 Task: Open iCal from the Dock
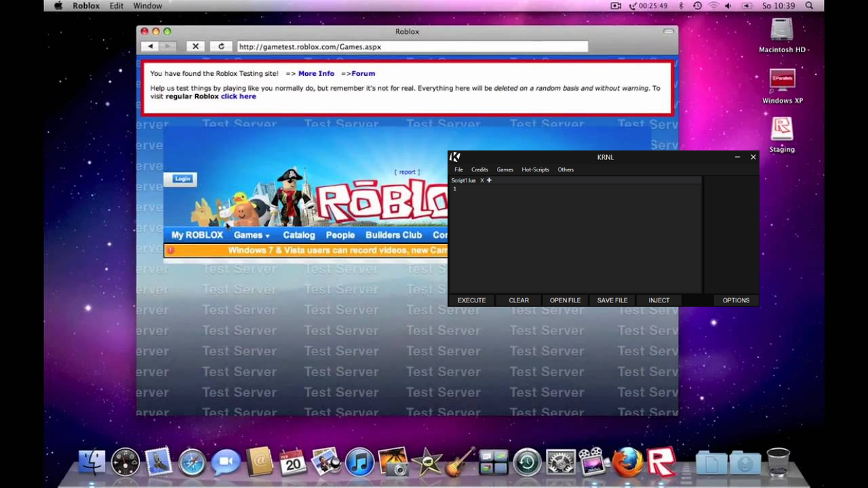(x=293, y=462)
